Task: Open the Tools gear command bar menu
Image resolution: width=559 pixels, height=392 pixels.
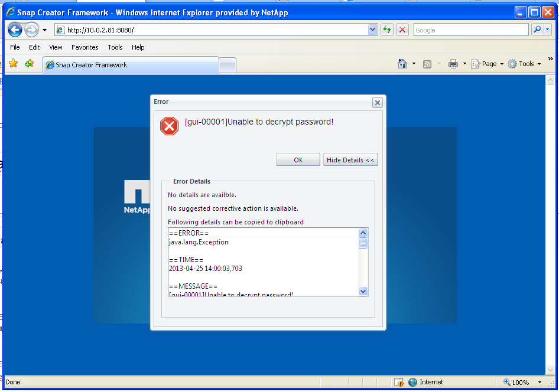Action: click(x=524, y=64)
